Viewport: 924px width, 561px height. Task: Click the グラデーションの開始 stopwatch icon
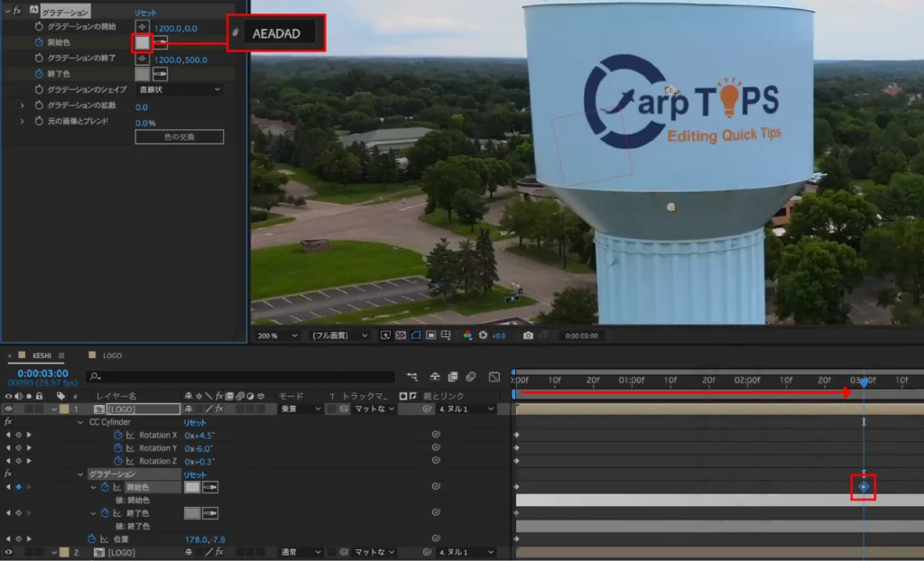coord(39,26)
